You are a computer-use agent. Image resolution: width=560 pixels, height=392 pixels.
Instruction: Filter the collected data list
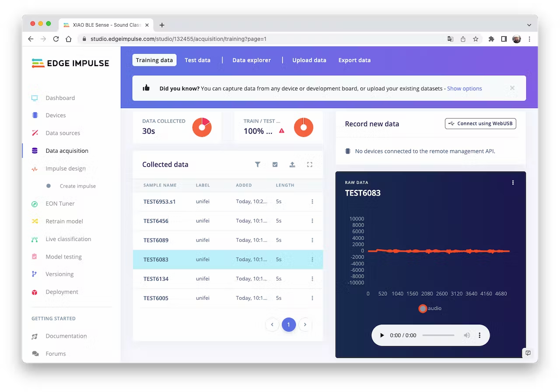(258, 164)
